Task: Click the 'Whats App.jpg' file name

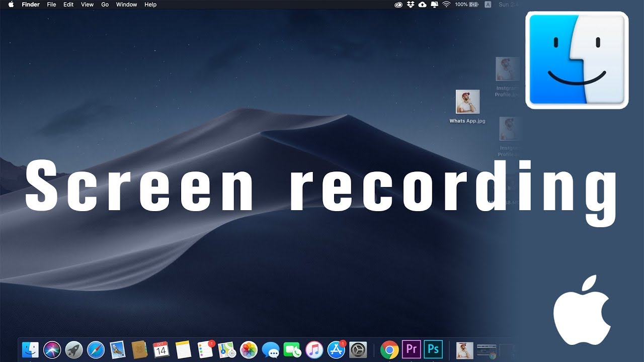Action: (x=467, y=121)
